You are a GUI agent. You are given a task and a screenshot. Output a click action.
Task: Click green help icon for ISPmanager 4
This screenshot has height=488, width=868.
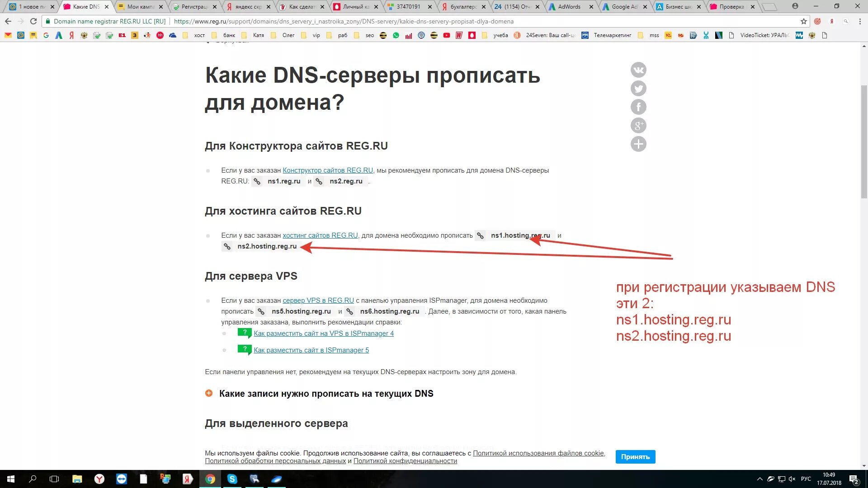tap(245, 333)
